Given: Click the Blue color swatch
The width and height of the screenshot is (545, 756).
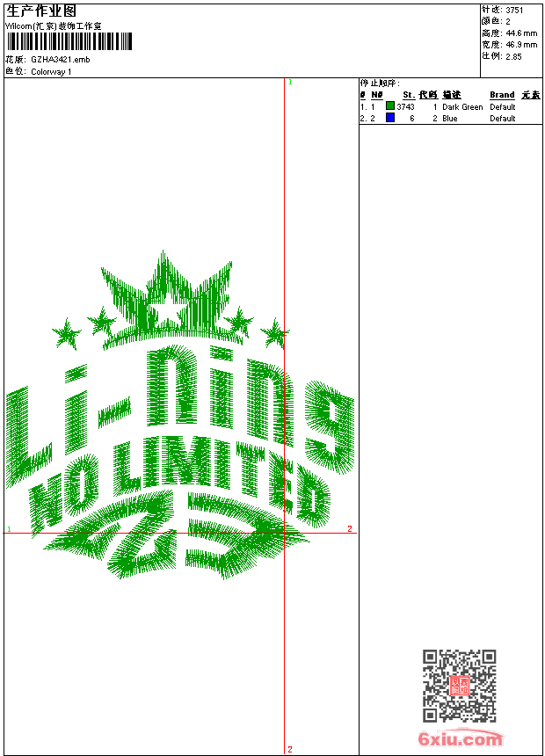Looking at the screenshot, I should tap(390, 117).
